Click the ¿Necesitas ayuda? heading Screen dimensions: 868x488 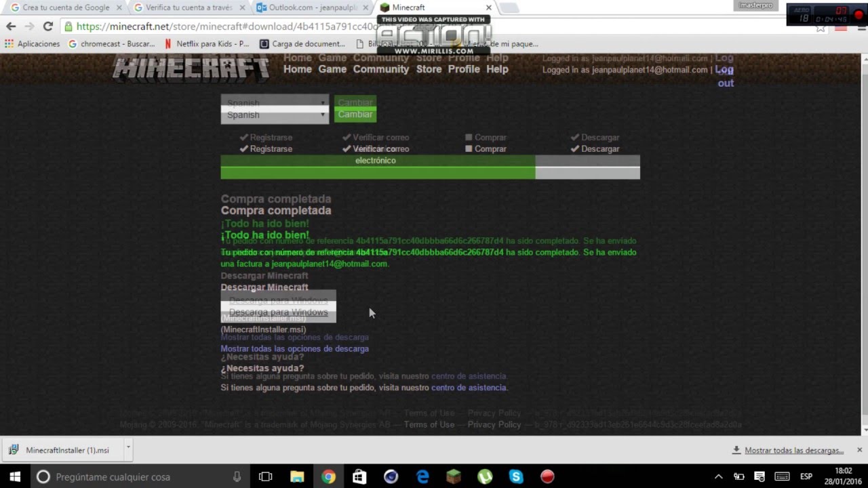click(262, 368)
